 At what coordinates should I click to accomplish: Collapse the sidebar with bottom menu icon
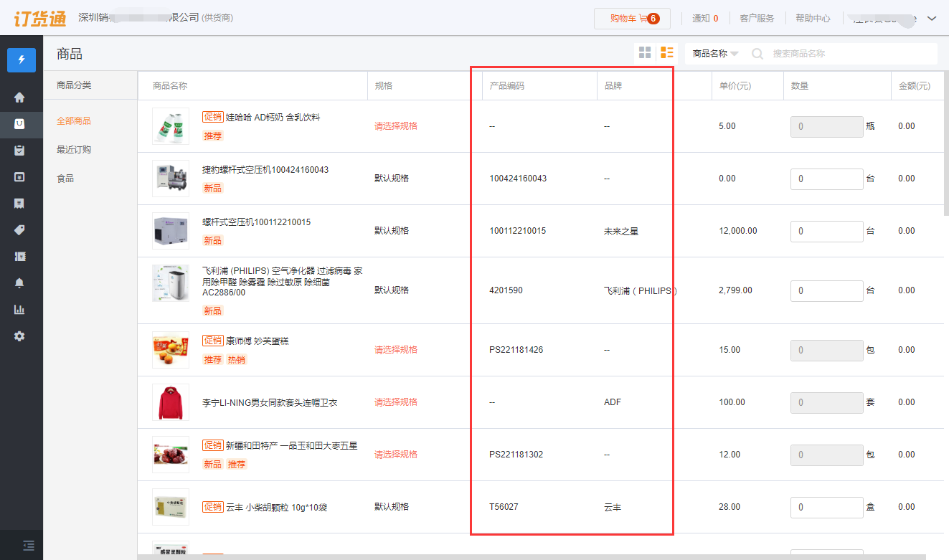(29, 546)
